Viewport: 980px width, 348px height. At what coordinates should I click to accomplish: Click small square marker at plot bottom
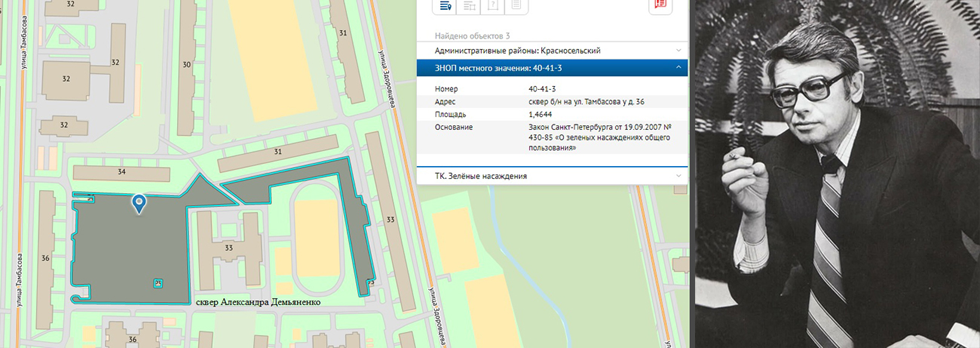click(158, 283)
